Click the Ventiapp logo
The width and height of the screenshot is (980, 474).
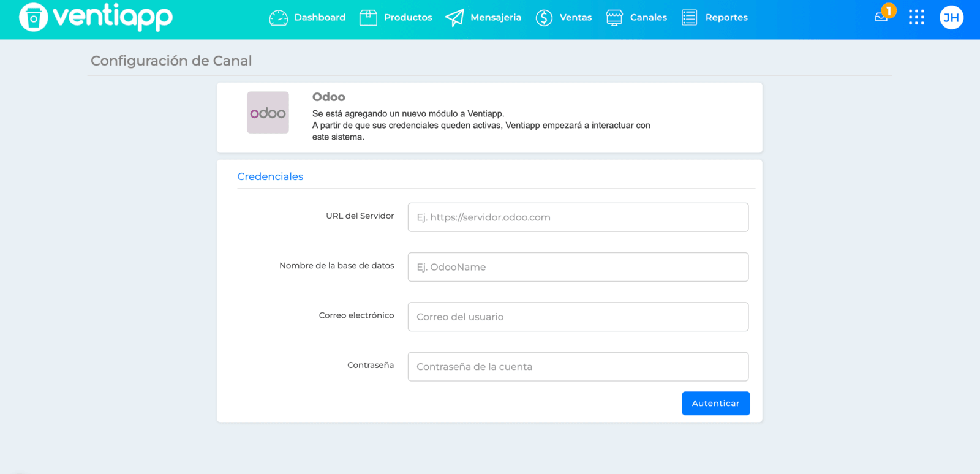pos(96,17)
